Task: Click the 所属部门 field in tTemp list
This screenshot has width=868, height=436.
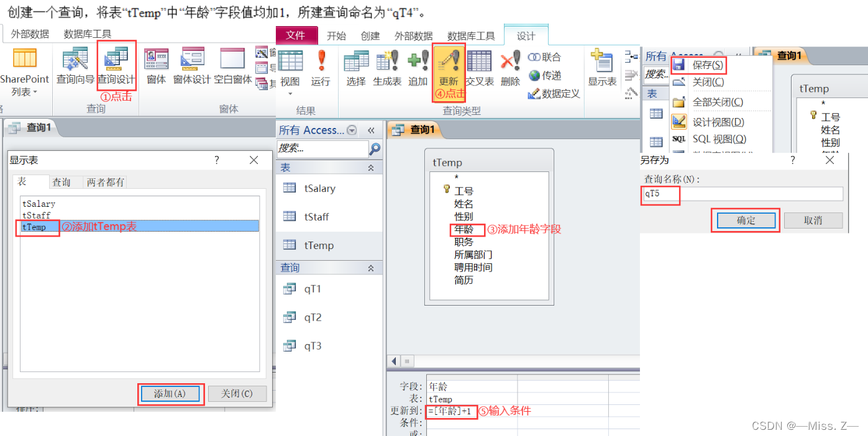Action: pos(473,255)
